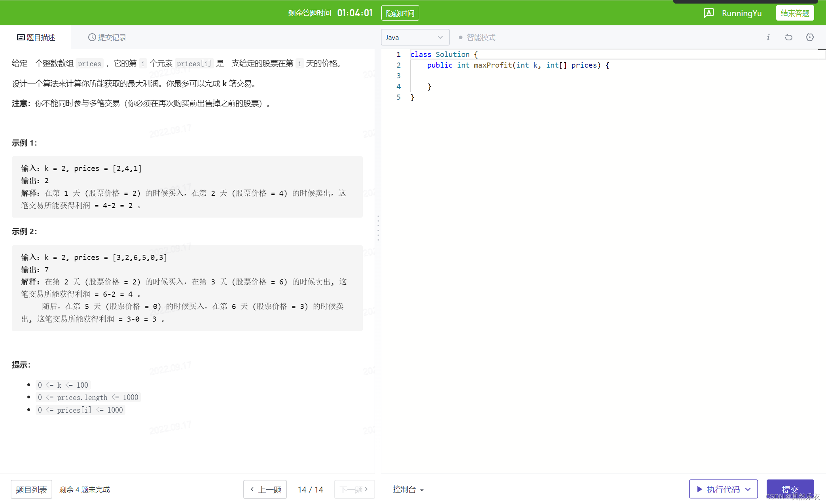Click the 上一题 previous question button

[x=265, y=490]
